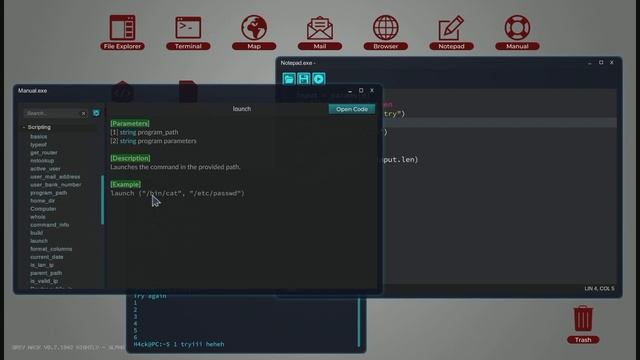
Task: Select user_mail_address in the Scripting list
Action: [55, 177]
